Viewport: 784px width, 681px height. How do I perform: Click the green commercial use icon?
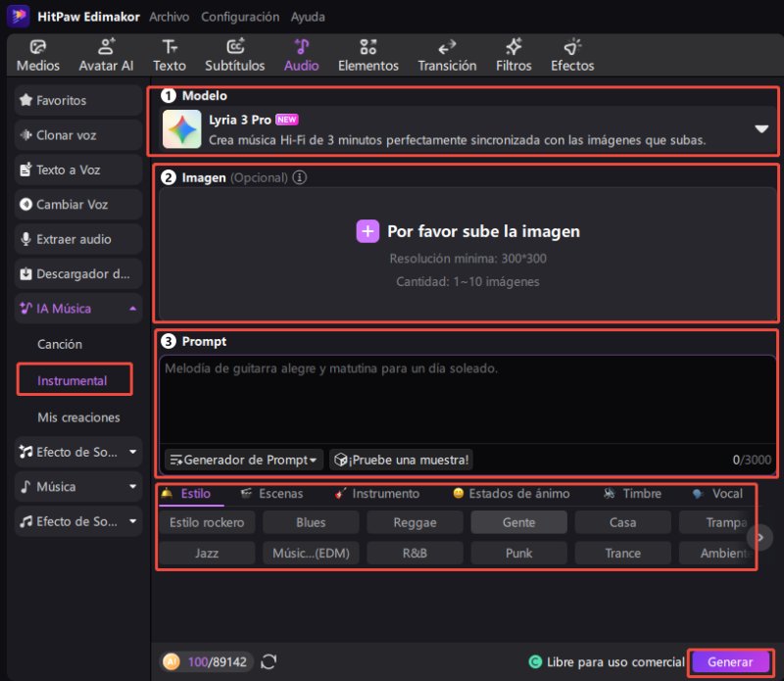point(535,662)
